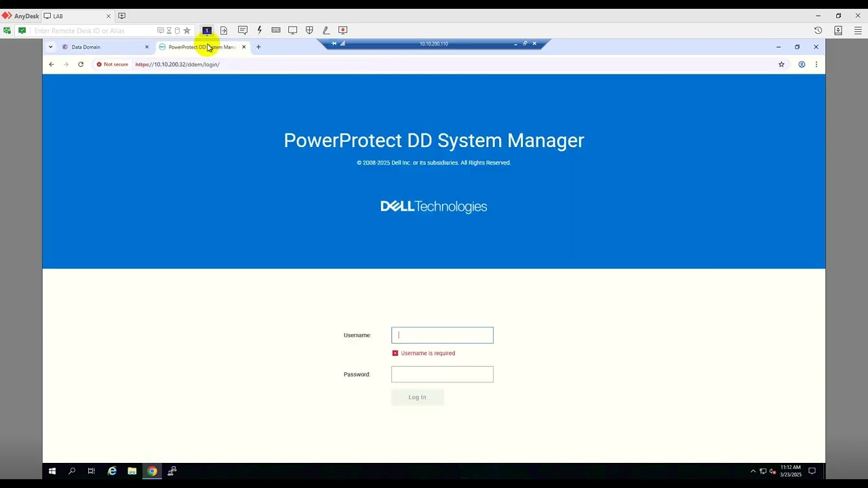868x488 pixels.
Task: Click the green secure connection checkmark
Action: [22, 30]
